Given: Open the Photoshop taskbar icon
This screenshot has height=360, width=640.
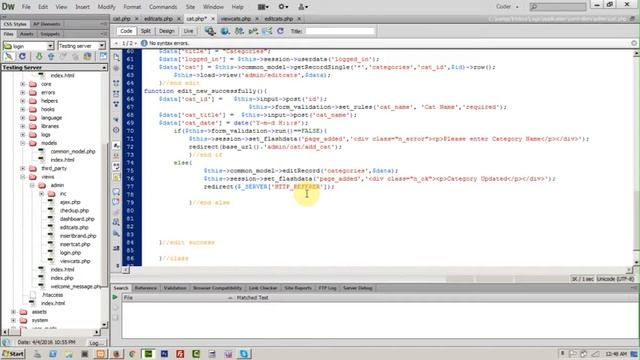Looking at the screenshot, I should [x=164, y=354].
